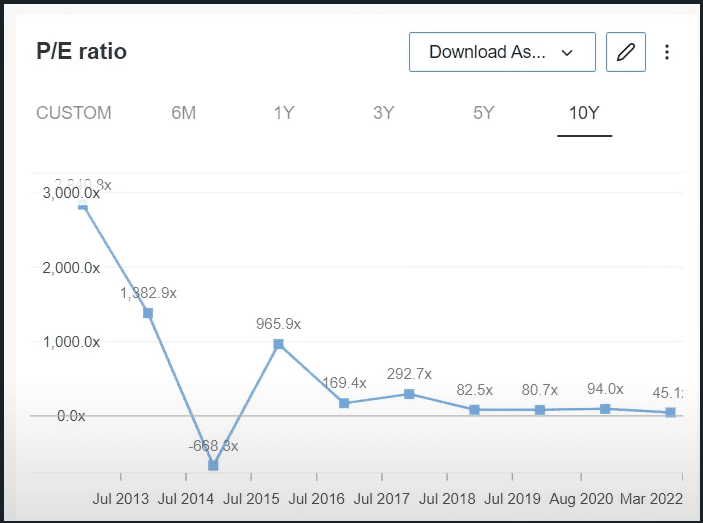The width and height of the screenshot is (703, 523).
Task: Click the 1,382.9x data point marker
Action: 148,313
